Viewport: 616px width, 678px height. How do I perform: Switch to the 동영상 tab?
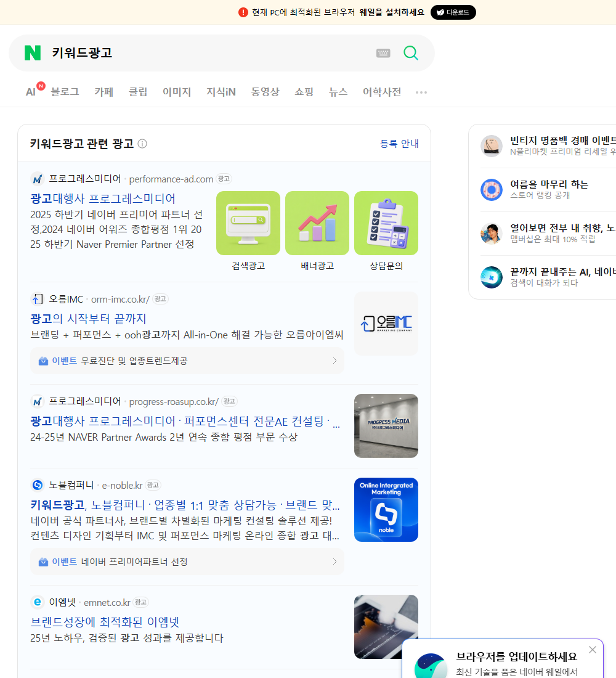[265, 92]
